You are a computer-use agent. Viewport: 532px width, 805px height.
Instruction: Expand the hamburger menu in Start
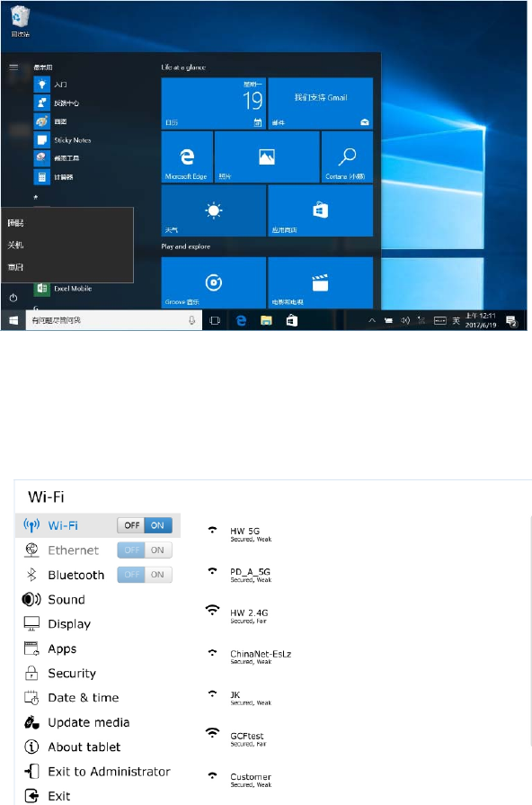pos(13,67)
